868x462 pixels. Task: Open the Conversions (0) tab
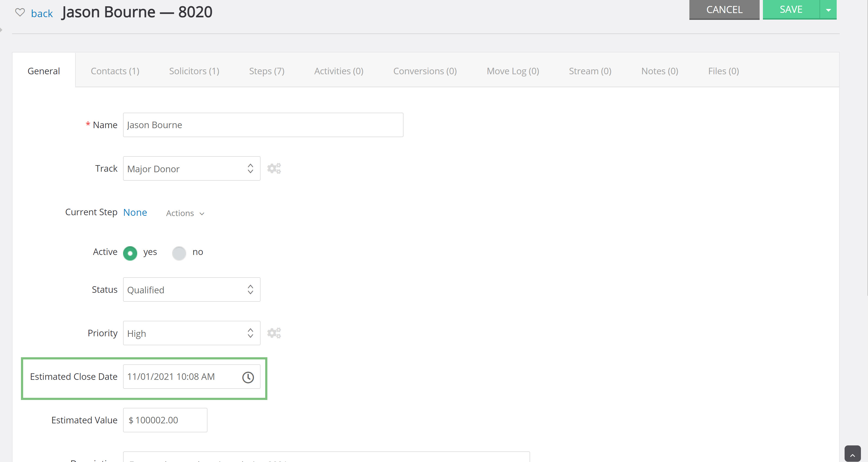click(x=425, y=71)
